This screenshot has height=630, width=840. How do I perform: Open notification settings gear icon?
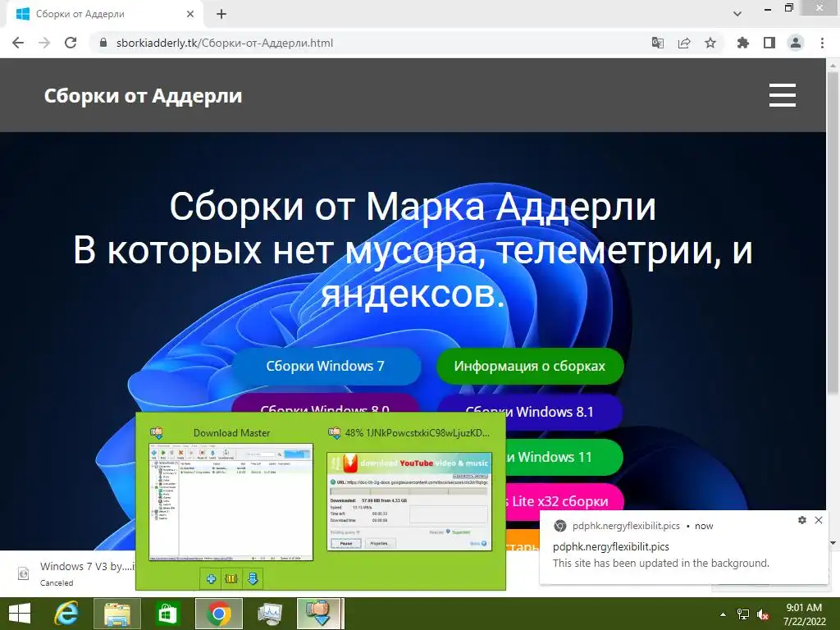coord(802,519)
